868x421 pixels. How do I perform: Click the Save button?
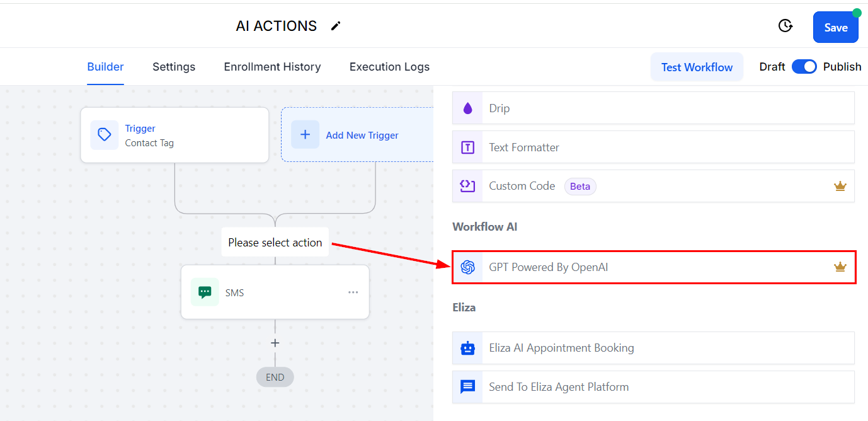point(835,27)
